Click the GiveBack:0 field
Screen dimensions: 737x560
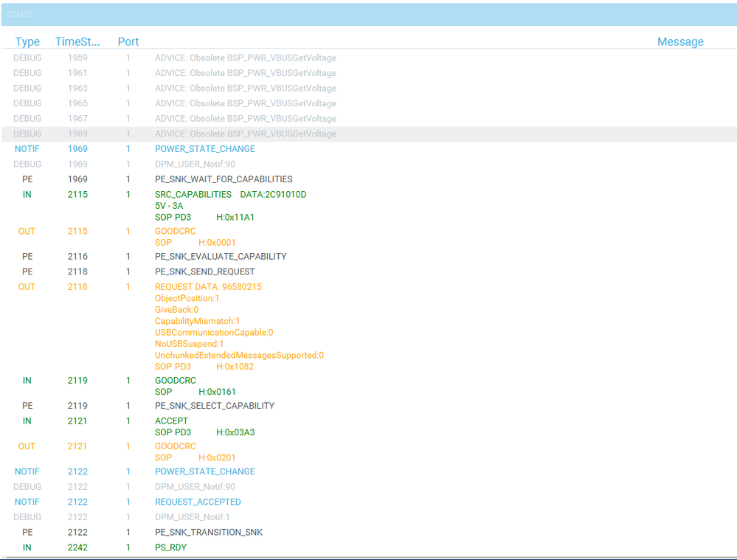click(177, 310)
